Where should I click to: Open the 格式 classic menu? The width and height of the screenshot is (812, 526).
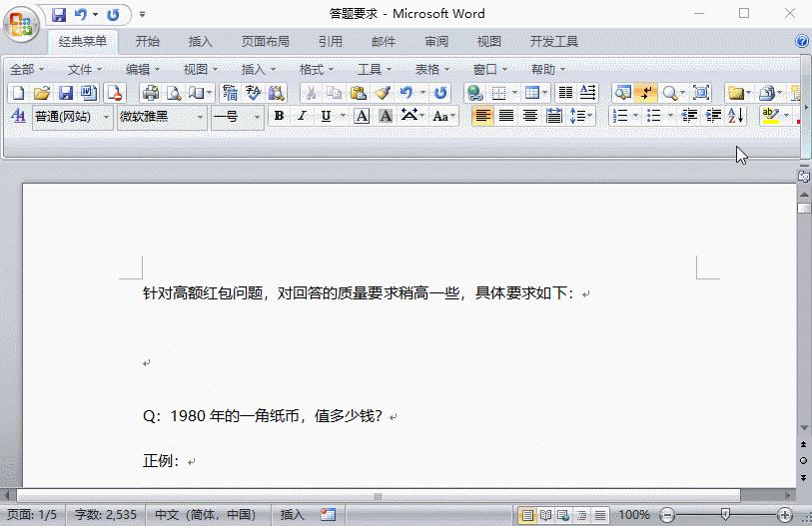click(x=316, y=70)
